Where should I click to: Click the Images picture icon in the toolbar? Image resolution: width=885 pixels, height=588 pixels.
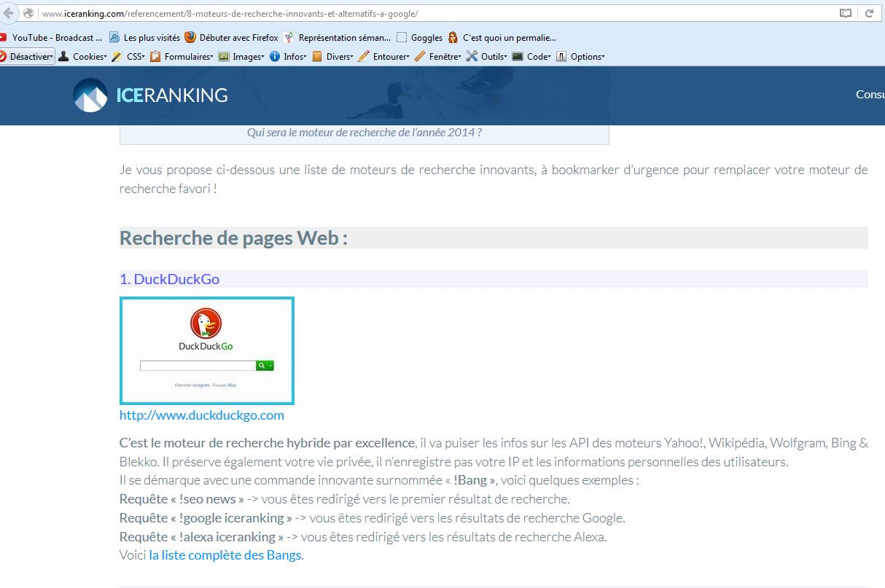point(224,56)
